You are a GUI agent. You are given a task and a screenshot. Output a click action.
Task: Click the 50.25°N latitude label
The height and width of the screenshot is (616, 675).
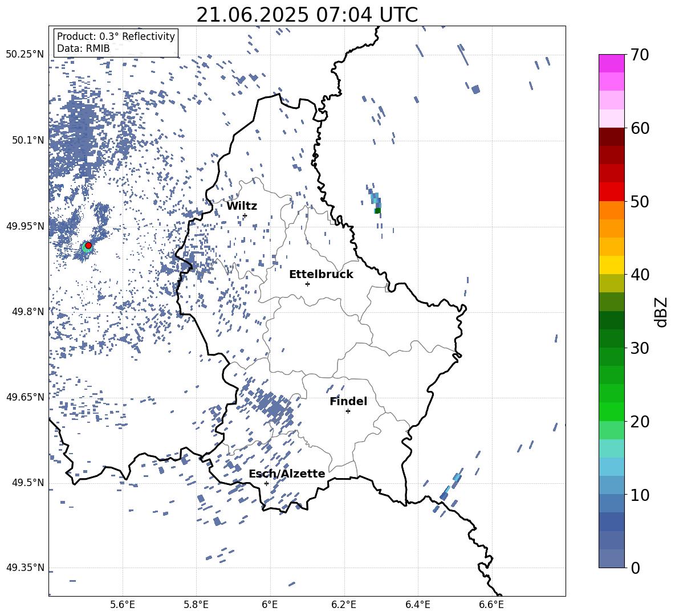[25, 54]
